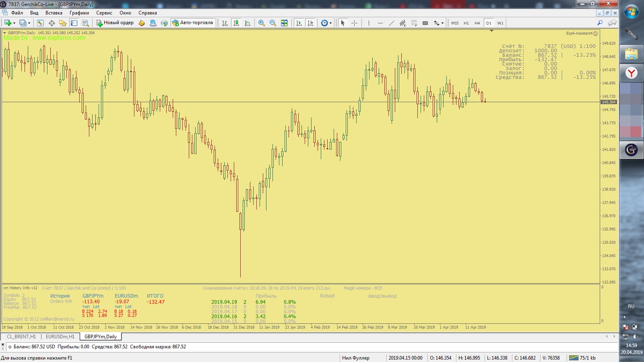Image resolution: width=644 pixels, height=362 pixels.
Task: Expand the periodicity clock dropdown
Action: tap(330, 23)
